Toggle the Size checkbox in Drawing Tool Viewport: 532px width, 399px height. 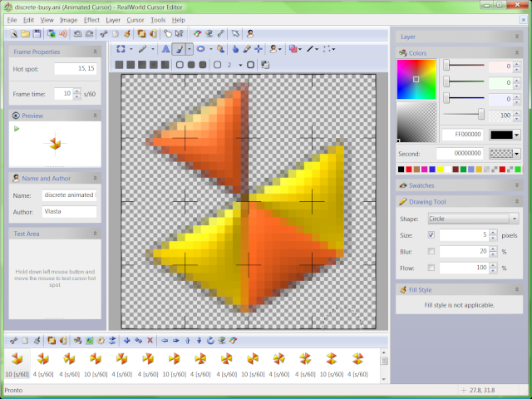431,235
